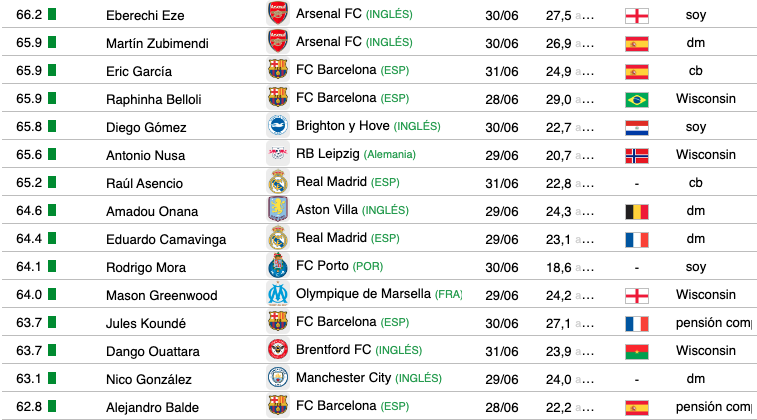The image size is (757, 420).
Task: Open the Rodrigo Mora player link
Action: [145, 267]
